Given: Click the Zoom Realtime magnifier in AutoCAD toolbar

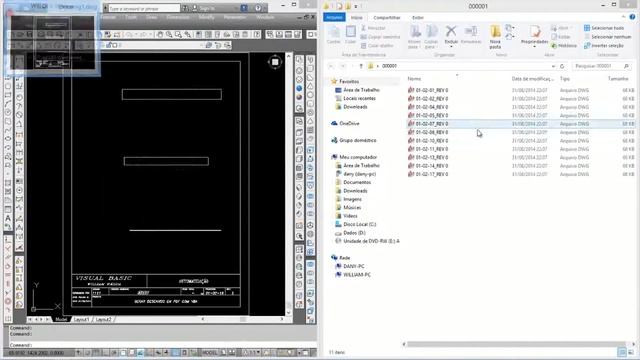Looking at the screenshot, I should [x=169, y=35].
